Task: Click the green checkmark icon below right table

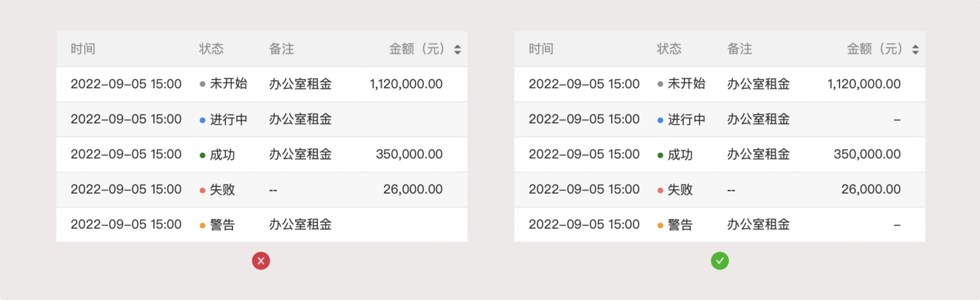Action: tap(719, 261)
